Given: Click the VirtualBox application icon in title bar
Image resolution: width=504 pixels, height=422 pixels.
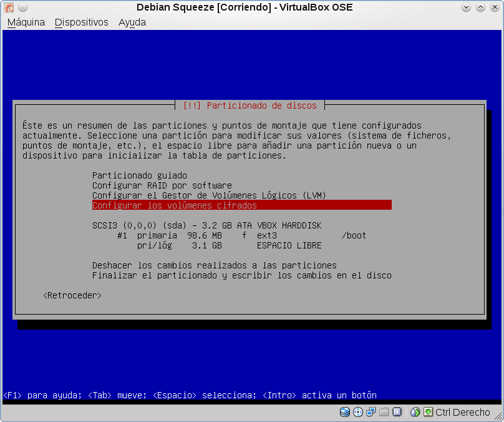Looking at the screenshot, I should pos(9,7).
